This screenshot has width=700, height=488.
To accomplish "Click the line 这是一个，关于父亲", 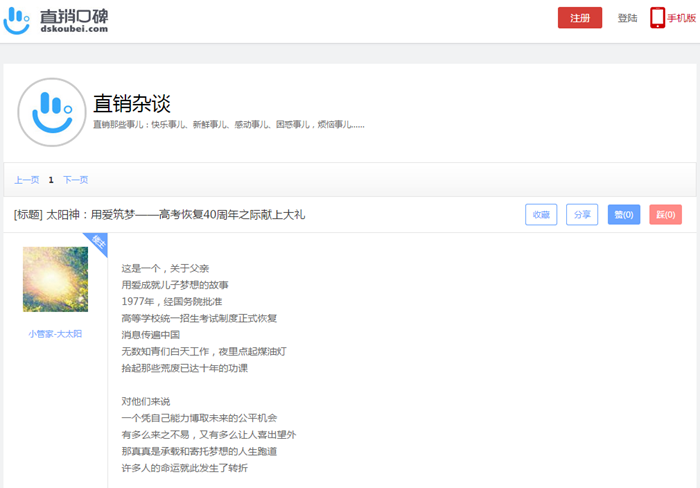I will click(x=165, y=268).
